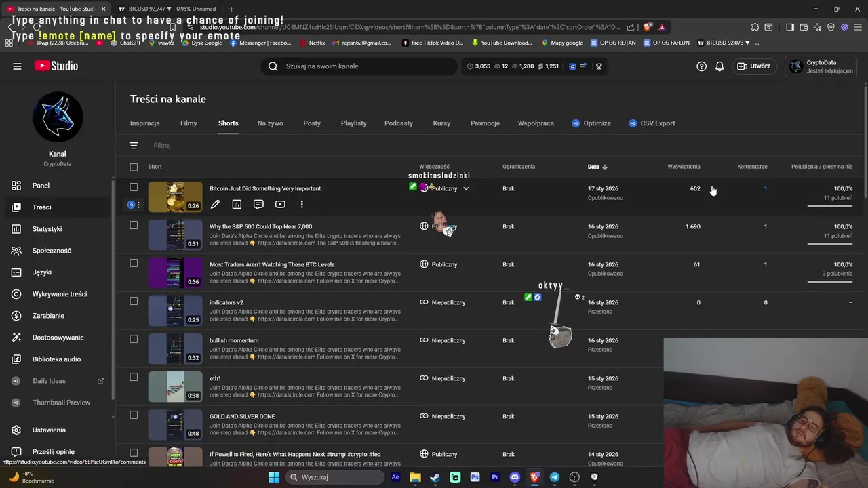Viewport: 868px width, 488px height.
Task: Tick checkbox for bullish momentum short
Action: pos(134,339)
